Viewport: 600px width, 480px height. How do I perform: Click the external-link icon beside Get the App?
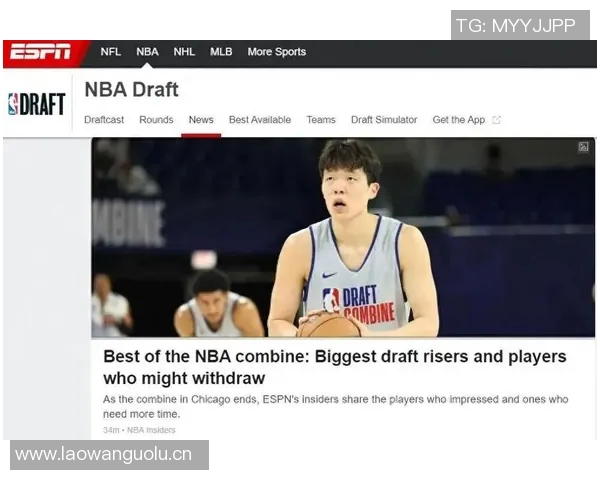(x=497, y=120)
